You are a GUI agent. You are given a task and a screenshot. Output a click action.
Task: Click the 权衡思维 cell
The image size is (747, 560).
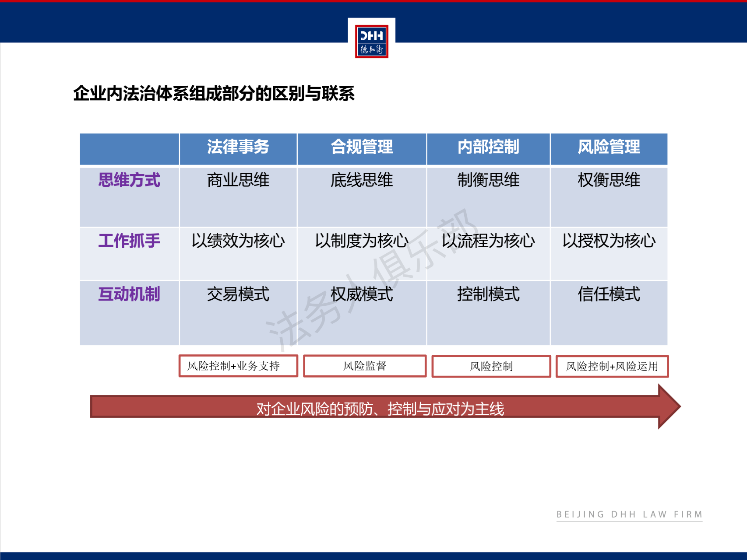(609, 197)
